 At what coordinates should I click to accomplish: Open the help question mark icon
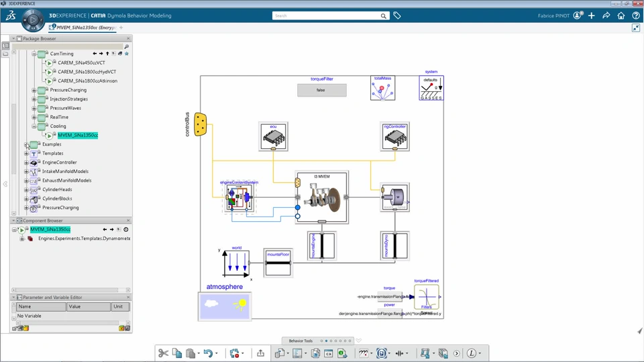coord(636,15)
